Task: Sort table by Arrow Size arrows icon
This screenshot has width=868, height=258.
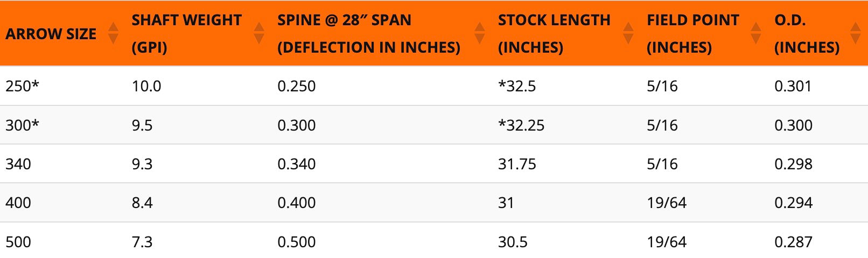Action: point(113,33)
